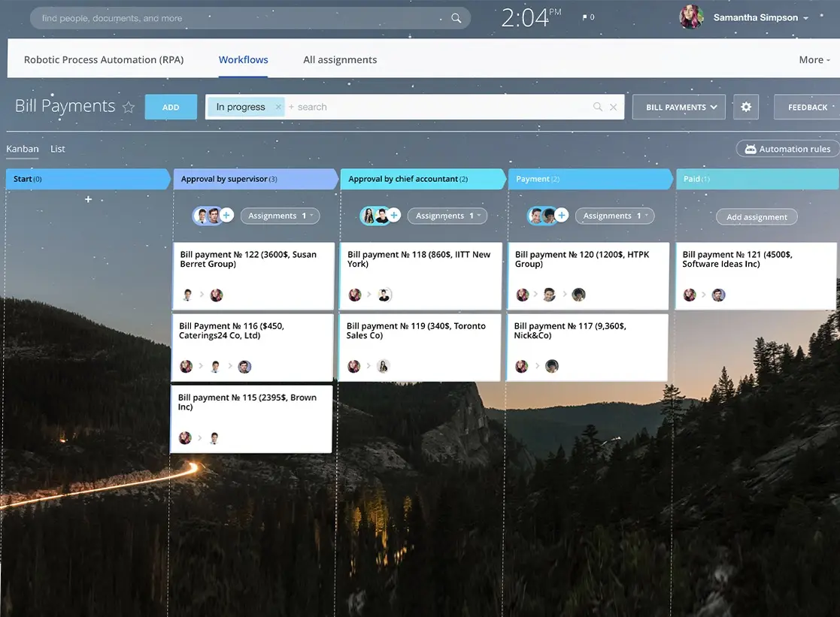
Task: Click the blue ADD button
Action: coord(171,107)
